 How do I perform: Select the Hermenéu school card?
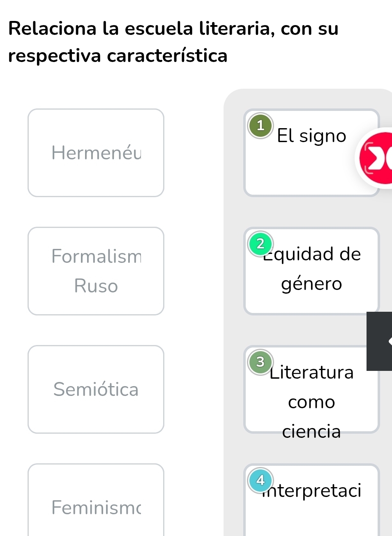click(x=96, y=153)
